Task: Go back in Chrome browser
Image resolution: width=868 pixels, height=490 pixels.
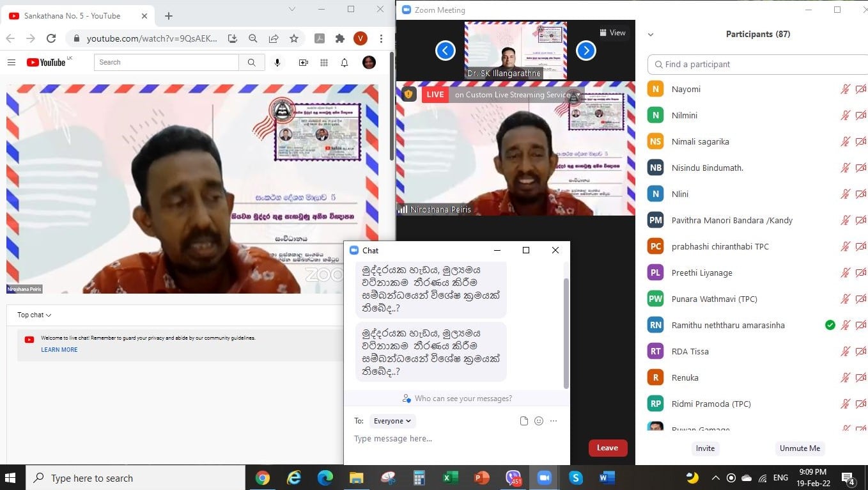Action: click(12, 38)
